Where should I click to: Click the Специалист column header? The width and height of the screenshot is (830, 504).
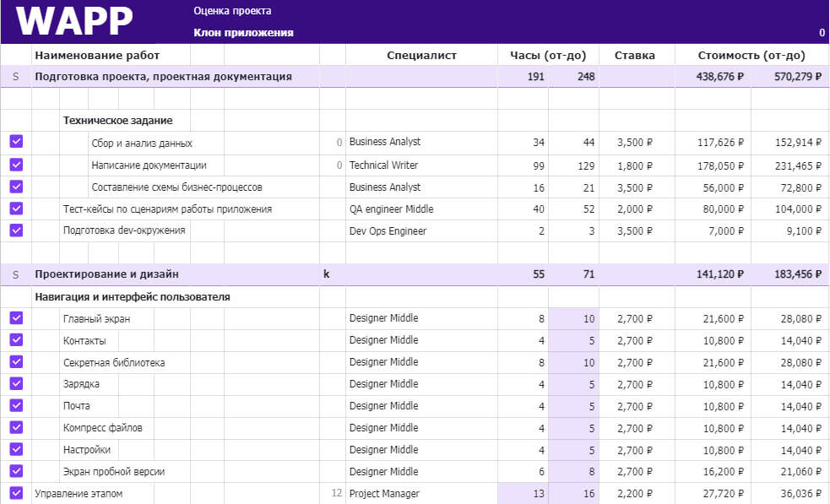[421, 55]
